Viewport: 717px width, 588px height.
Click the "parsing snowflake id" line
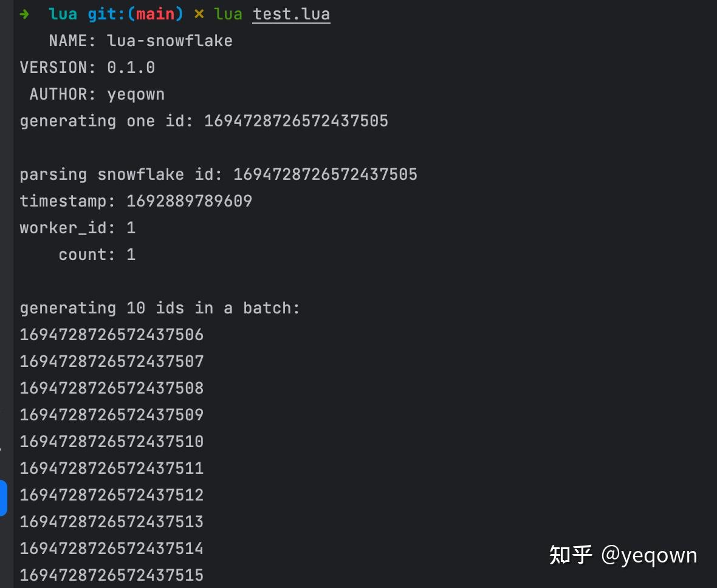click(218, 174)
